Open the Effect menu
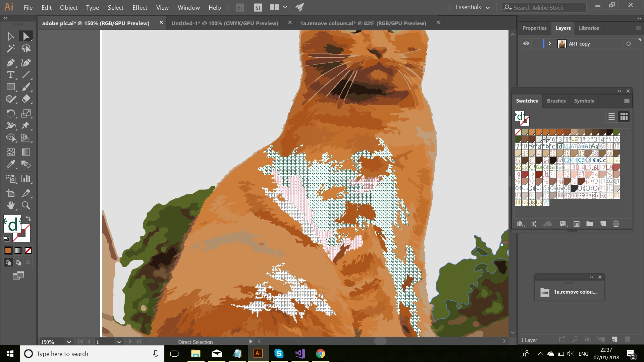Viewport: 644px width, 362px height. pyautogui.click(x=140, y=7)
